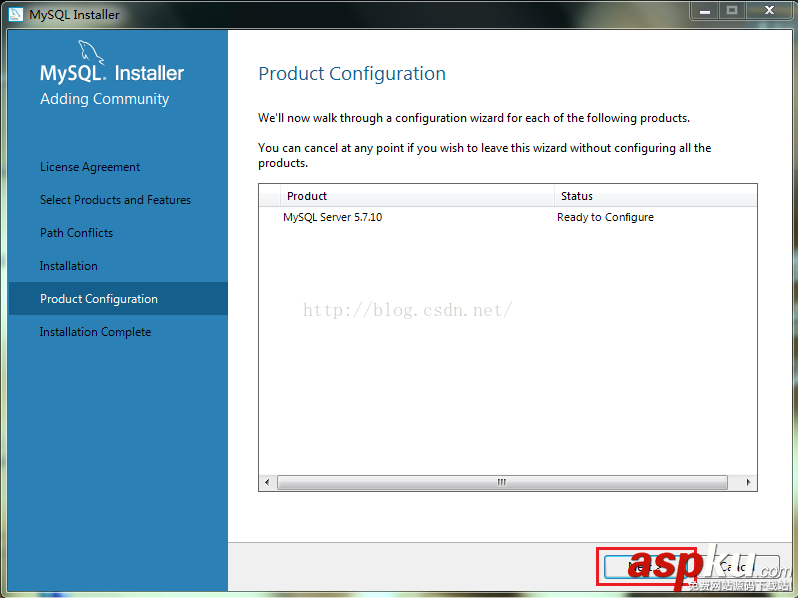798x598 pixels.
Task: Click the MySQL dolphin logo
Action: point(91,52)
